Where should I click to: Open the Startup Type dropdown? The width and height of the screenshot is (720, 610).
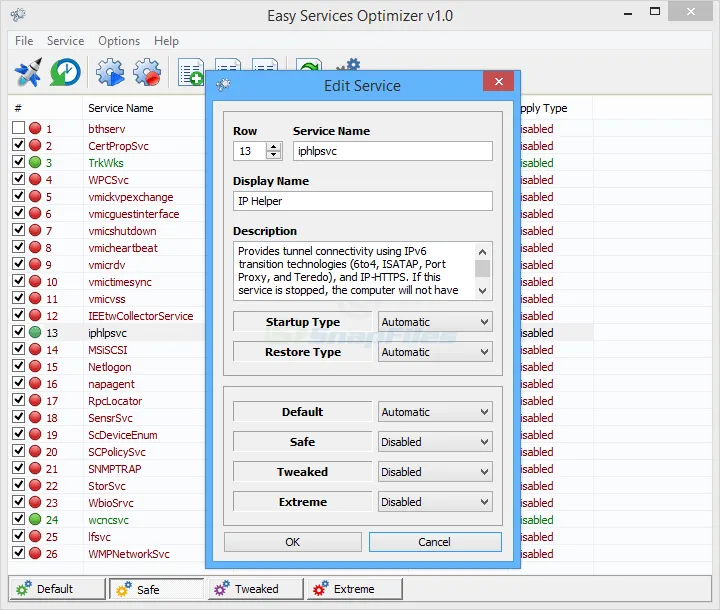click(x=435, y=322)
